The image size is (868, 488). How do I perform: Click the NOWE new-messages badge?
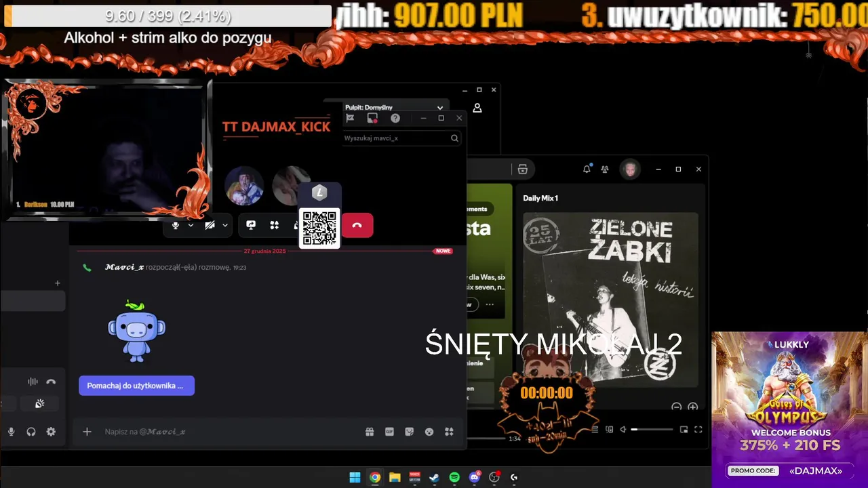(443, 251)
